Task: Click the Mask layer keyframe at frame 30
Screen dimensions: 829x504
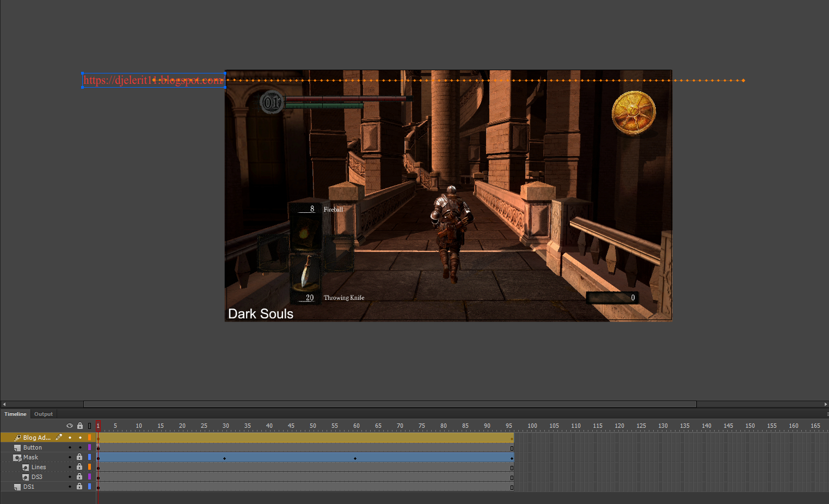Action: [225, 458]
